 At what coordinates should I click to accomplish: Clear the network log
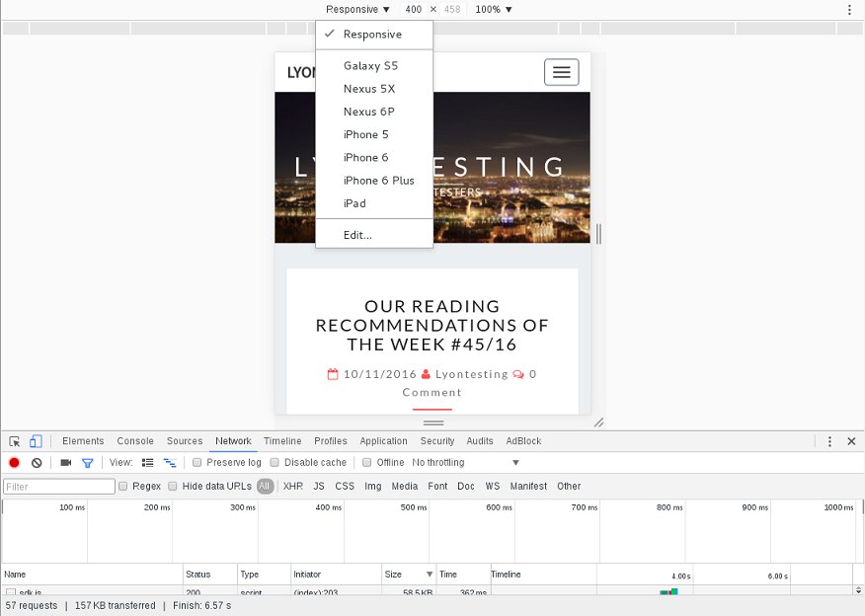tap(37, 463)
